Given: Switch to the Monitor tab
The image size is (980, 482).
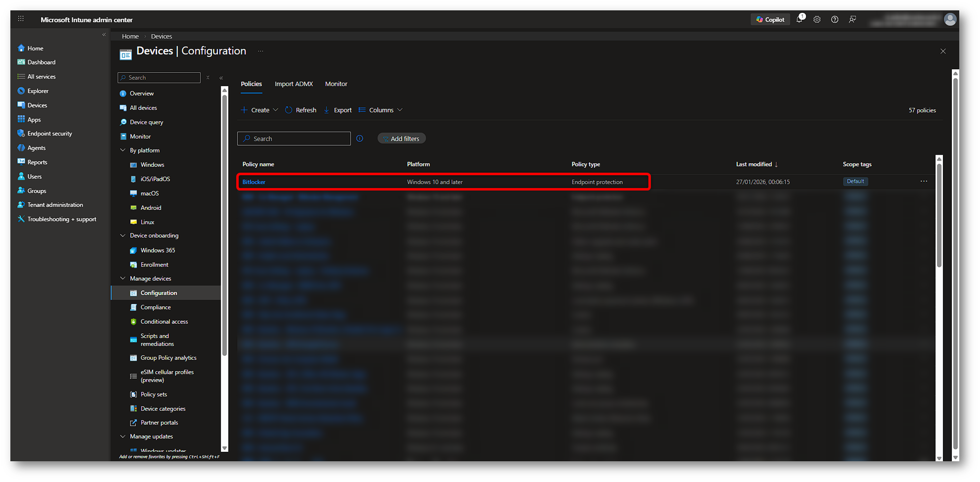Looking at the screenshot, I should pyautogui.click(x=336, y=84).
